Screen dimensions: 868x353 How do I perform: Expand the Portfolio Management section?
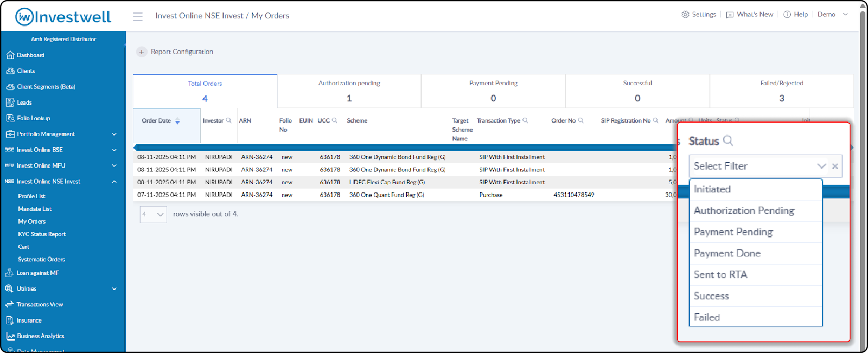tap(114, 134)
